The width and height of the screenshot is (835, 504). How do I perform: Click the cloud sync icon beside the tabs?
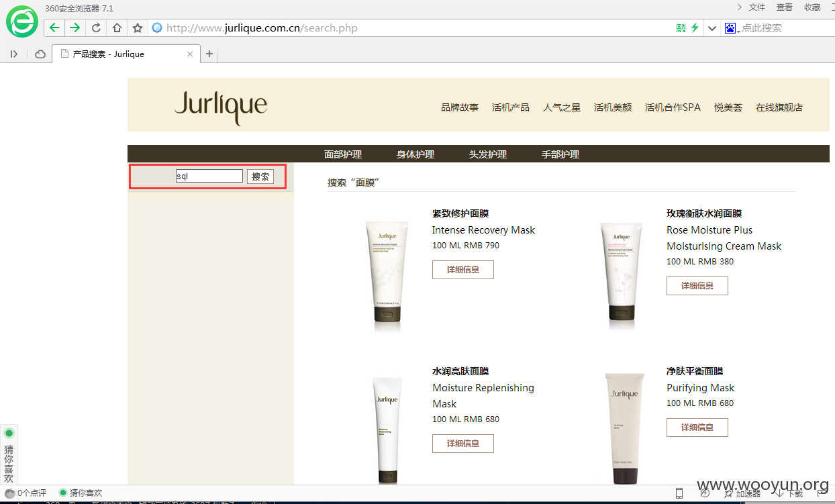[x=40, y=54]
